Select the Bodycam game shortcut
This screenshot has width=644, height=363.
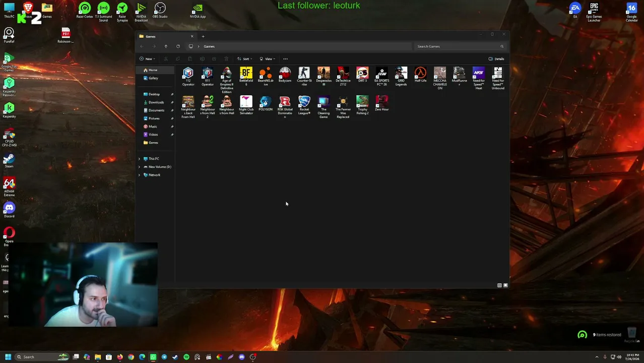point(285,75)
